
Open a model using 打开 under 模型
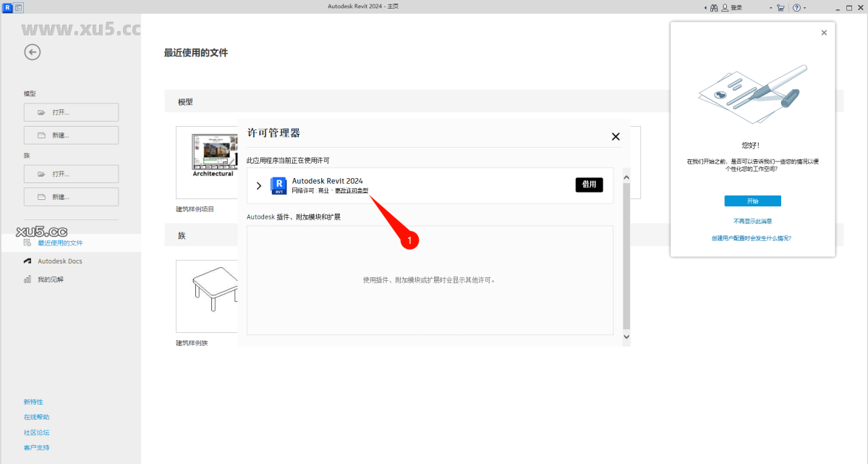pyautogui.click(x=70, y=112)
